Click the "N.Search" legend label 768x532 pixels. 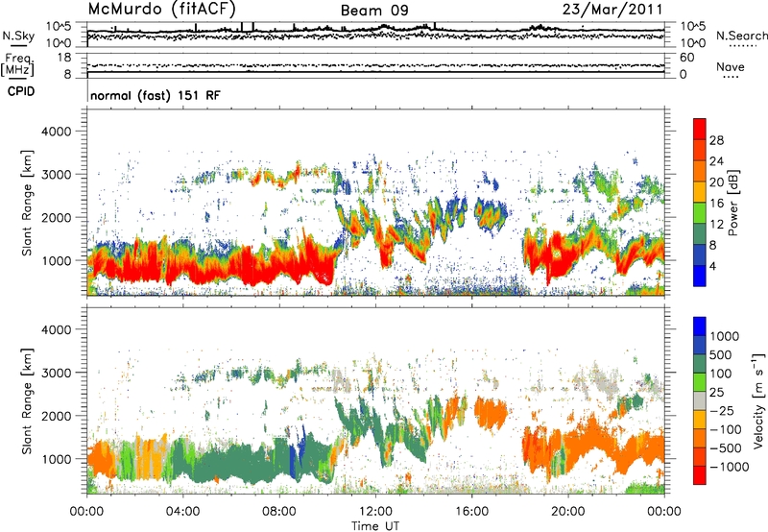coord(741,36)
